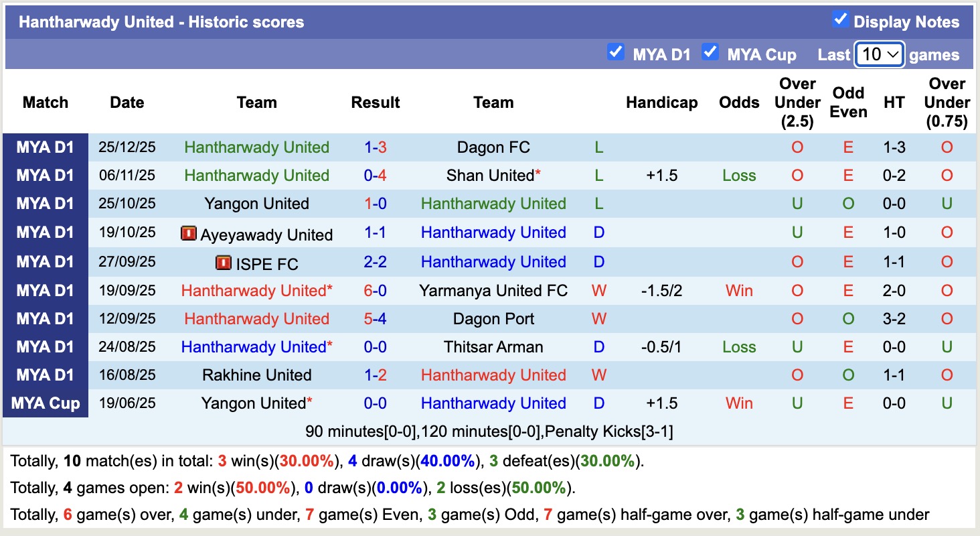Click the Handicap column header
This screenshot has height=536, width=980.
point(661,103)
